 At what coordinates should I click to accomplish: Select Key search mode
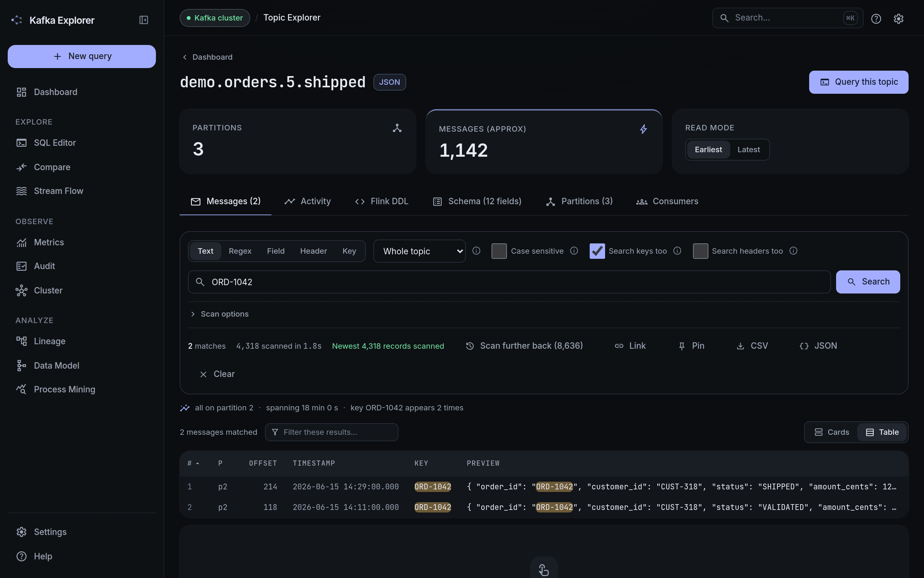(349, 251)
